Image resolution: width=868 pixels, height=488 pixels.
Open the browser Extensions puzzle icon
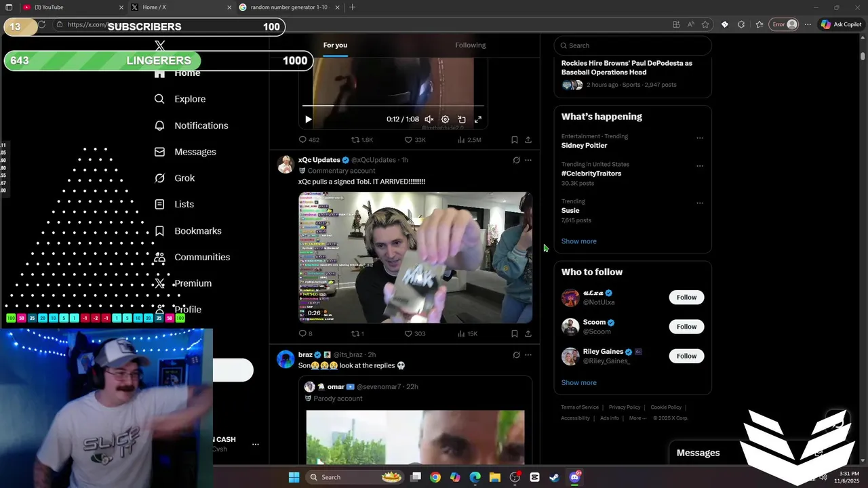[x=741, y=24]
